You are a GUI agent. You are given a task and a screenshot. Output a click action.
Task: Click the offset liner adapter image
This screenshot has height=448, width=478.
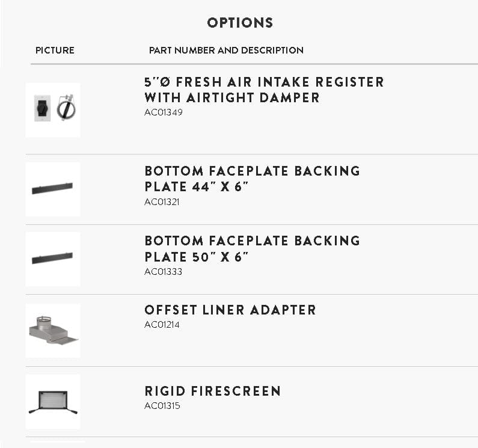[x=53, y=331]
